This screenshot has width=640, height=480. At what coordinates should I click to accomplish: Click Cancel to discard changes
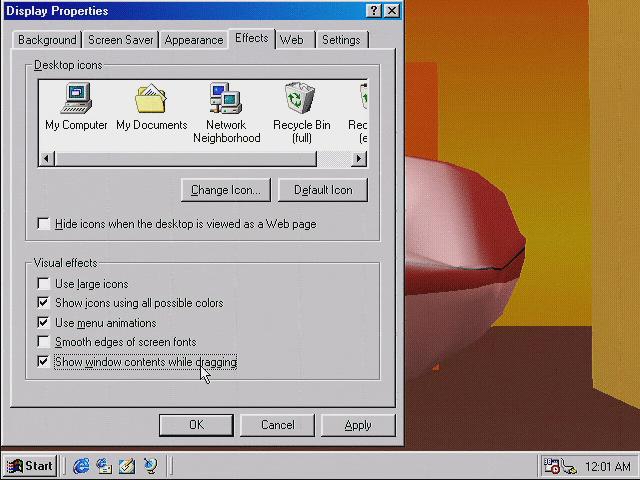click(277, 425)
